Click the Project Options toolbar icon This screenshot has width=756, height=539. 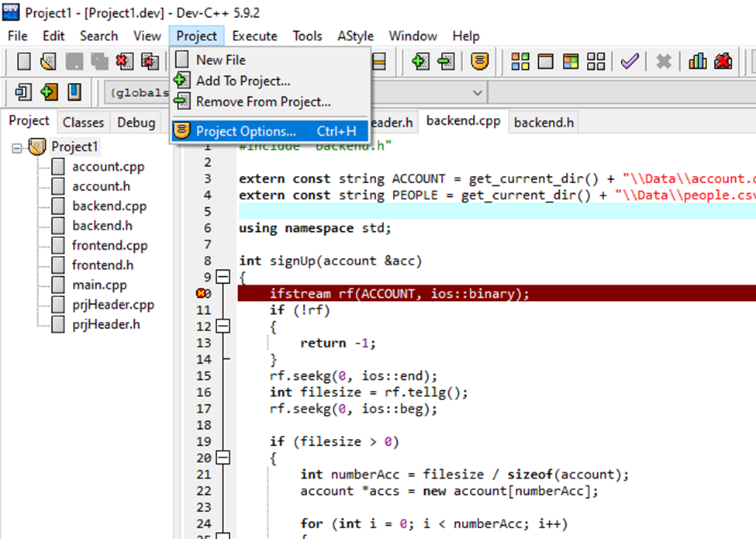[479, 62]
